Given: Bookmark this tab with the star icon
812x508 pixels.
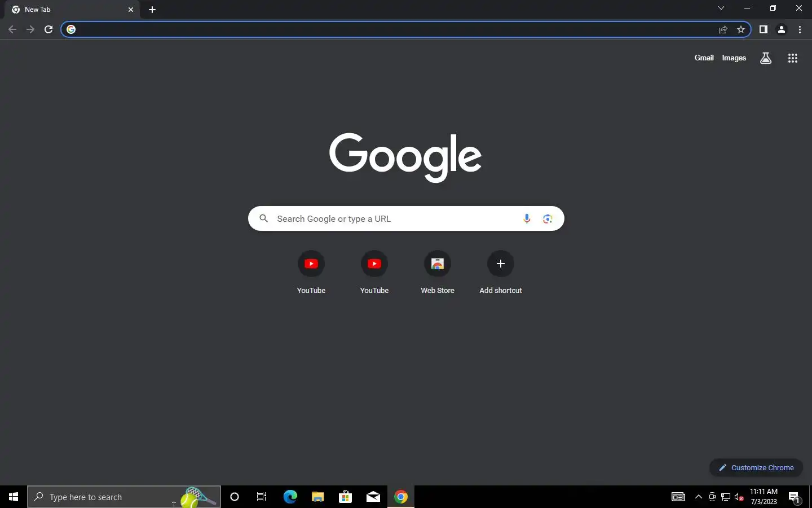Looking at the screenshot, I should (x=741, y=29).
